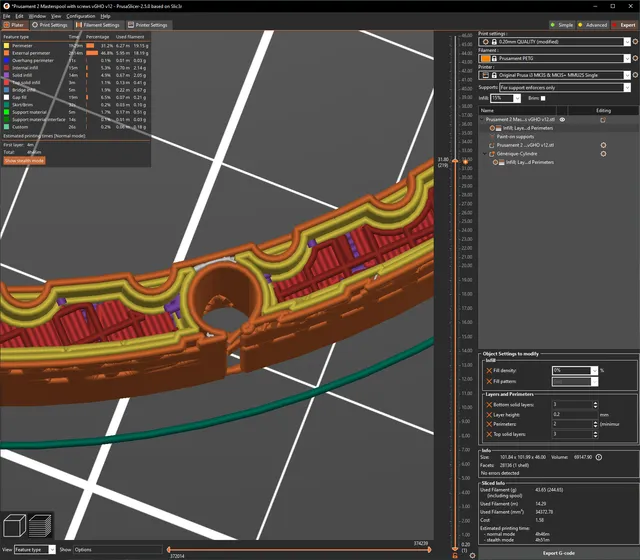Open the Fill pattern dropdown
The image size is (640, 560).
click(x=594, y=381)
